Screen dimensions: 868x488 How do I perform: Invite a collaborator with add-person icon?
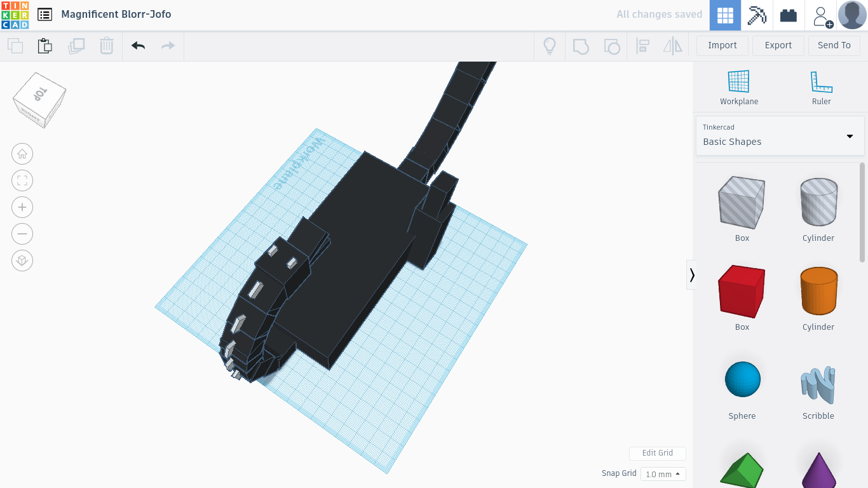[x=822, y=16]
